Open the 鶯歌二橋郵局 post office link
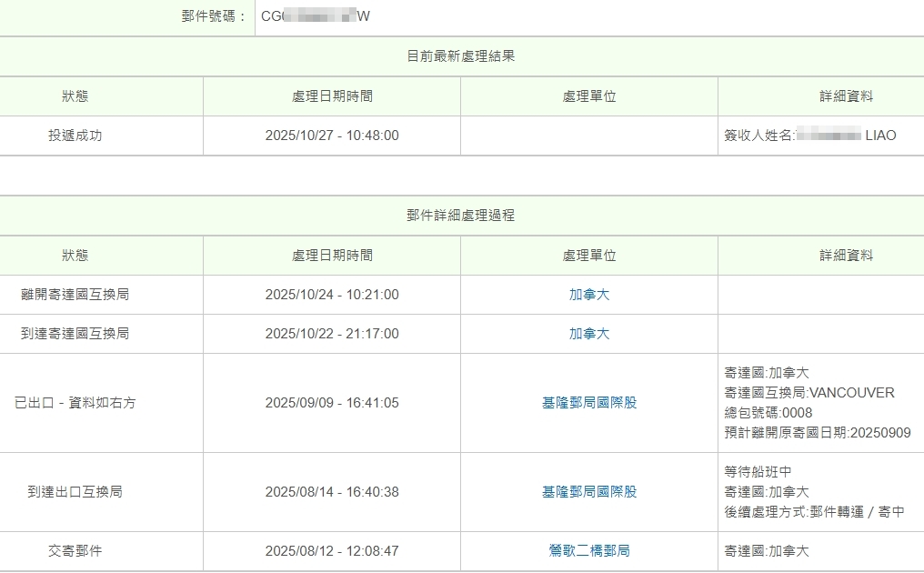 tap(589, 551)
